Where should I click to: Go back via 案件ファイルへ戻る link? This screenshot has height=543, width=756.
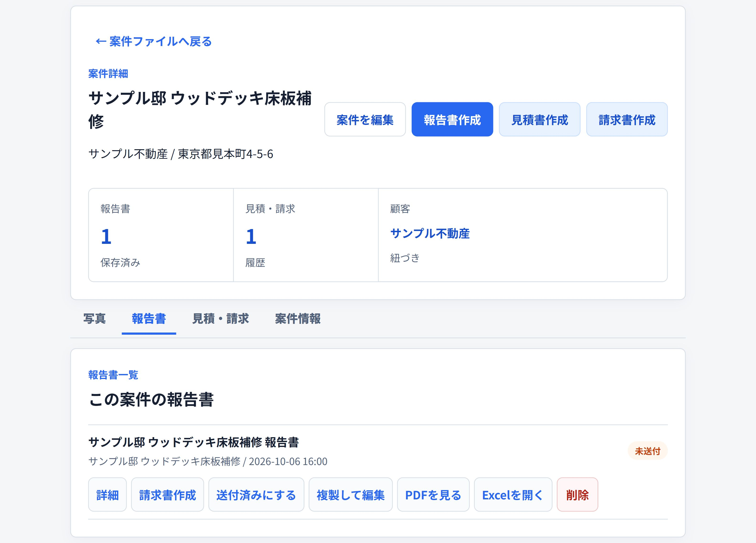click(154, 41)
